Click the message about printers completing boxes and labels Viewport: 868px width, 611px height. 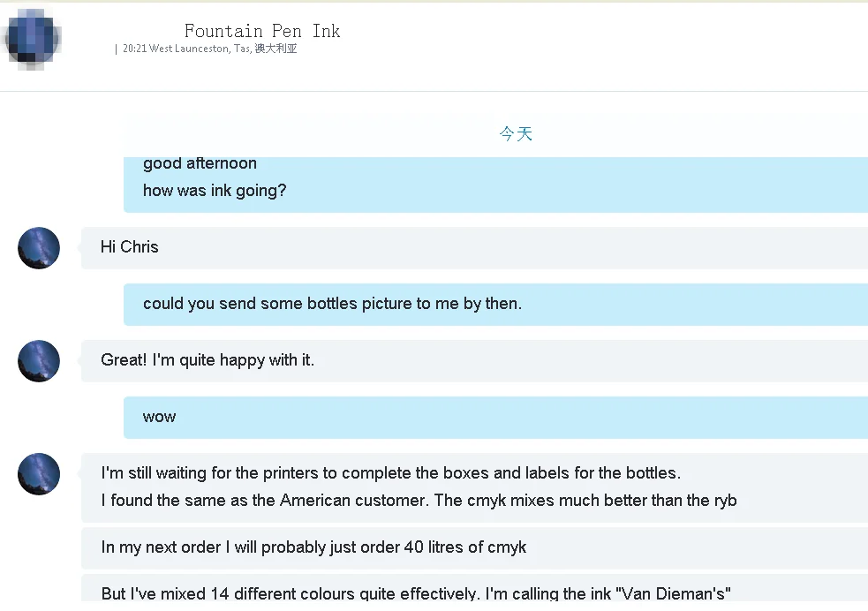pos(390,473)
